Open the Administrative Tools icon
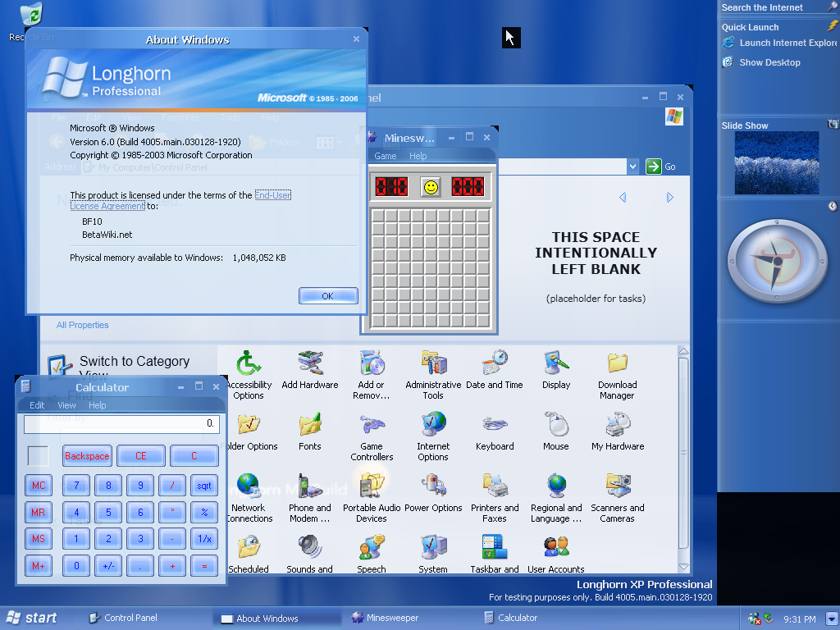This screenshot has height=630, width=840. coord(433,363)
